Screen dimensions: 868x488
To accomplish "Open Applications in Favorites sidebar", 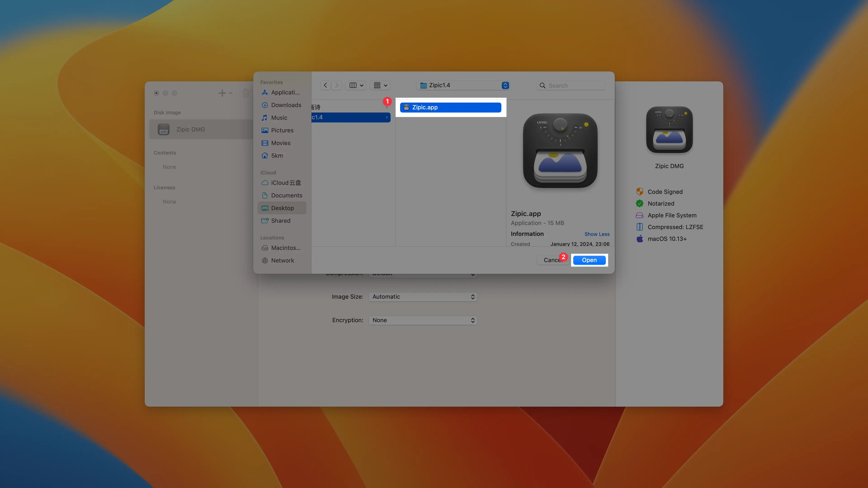I will point(282,92).
